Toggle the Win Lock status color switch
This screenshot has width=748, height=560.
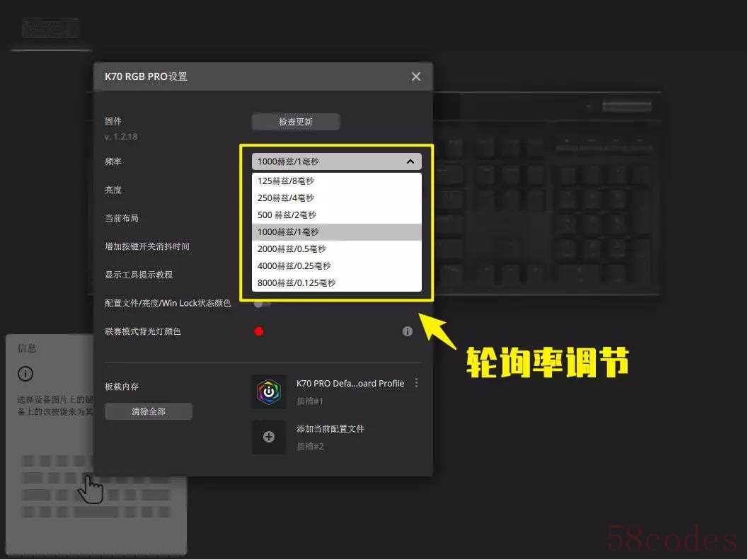coord(262,304)
